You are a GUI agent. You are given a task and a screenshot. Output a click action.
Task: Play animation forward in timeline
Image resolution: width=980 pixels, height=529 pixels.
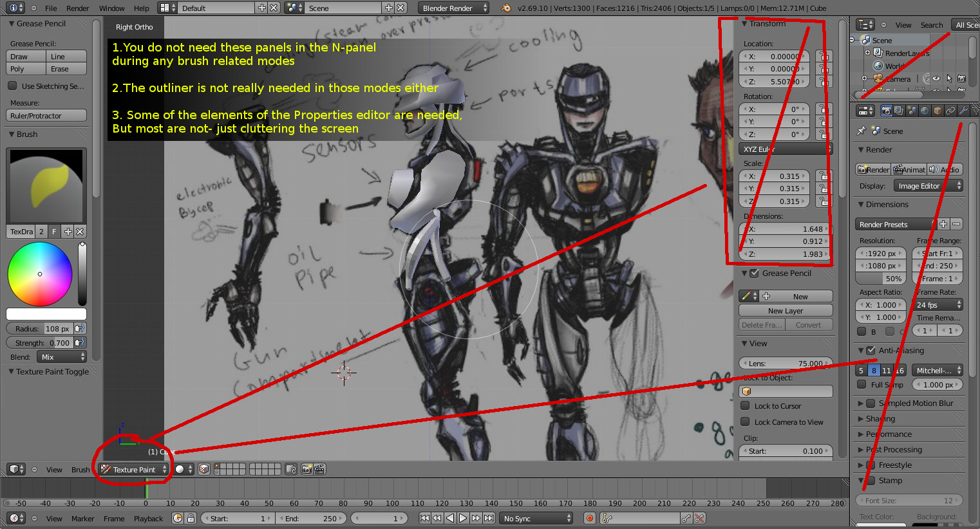[x=463, y=518]
